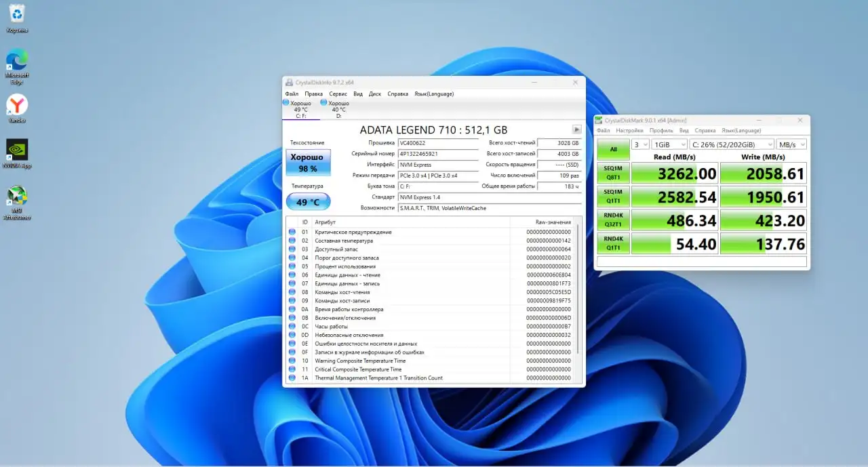Run the RND4K Q32T1 test
The height and width of the screenshot is (467, 868).
tap(613, 221)
